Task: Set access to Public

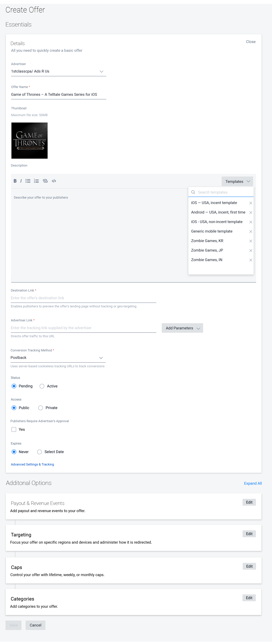Action: coord(14,408)
